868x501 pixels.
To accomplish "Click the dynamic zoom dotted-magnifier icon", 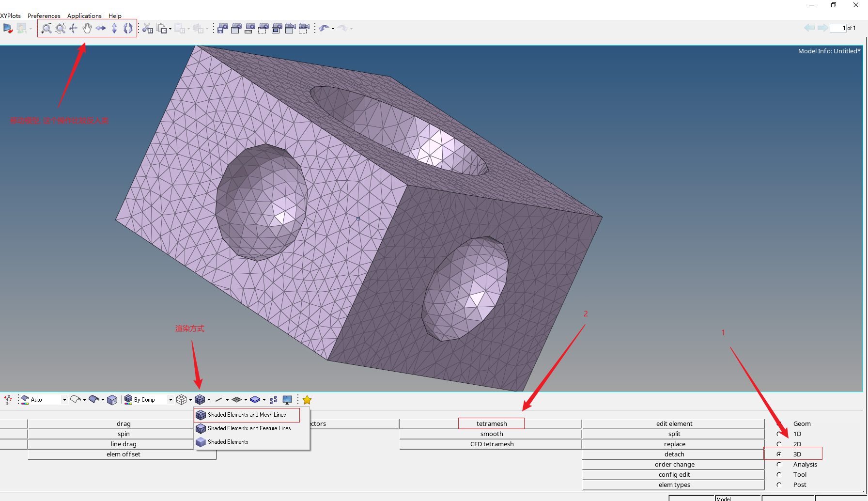I will click(60, 29).
